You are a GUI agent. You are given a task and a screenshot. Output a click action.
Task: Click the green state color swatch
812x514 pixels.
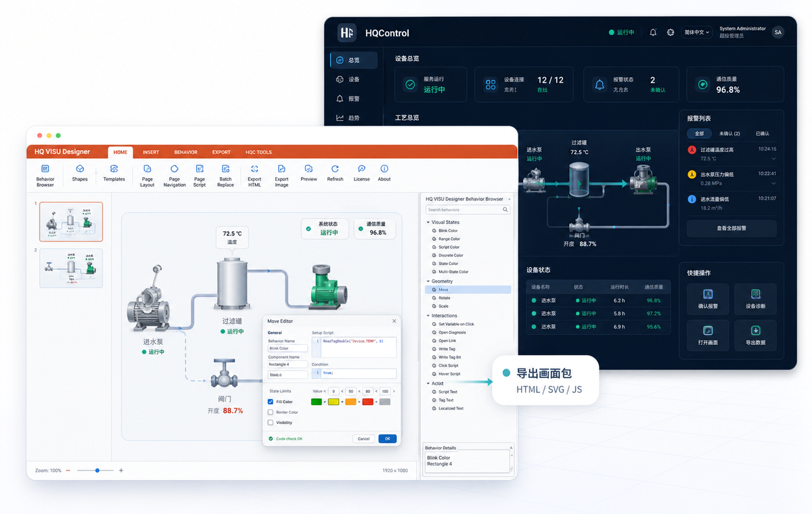coord(317,402)
